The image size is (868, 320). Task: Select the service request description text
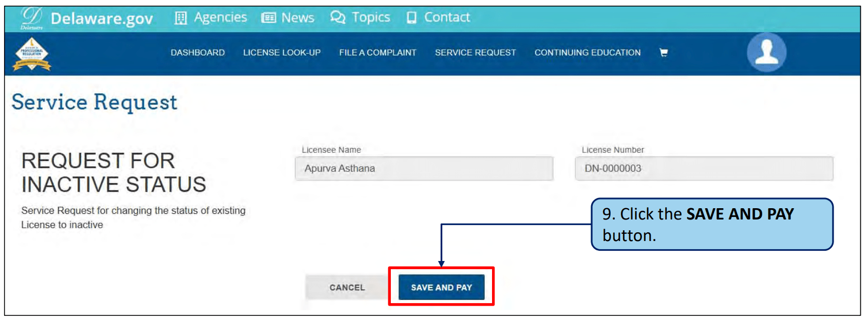click(133, 217)
